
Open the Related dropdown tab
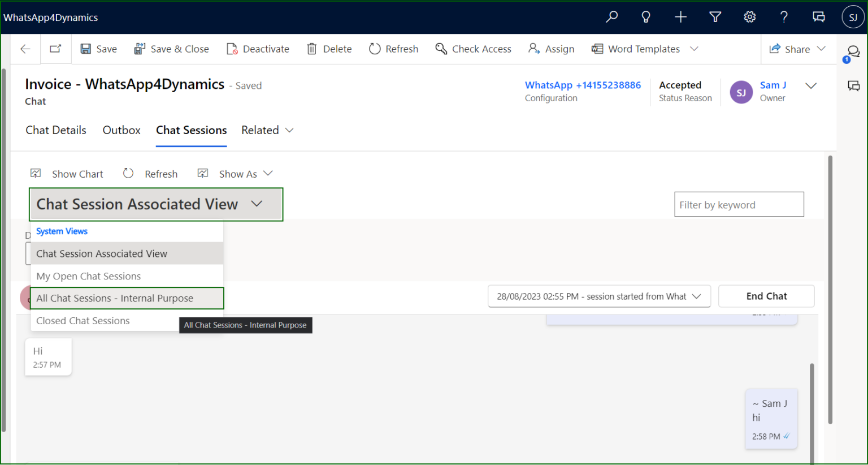(267, 130)
